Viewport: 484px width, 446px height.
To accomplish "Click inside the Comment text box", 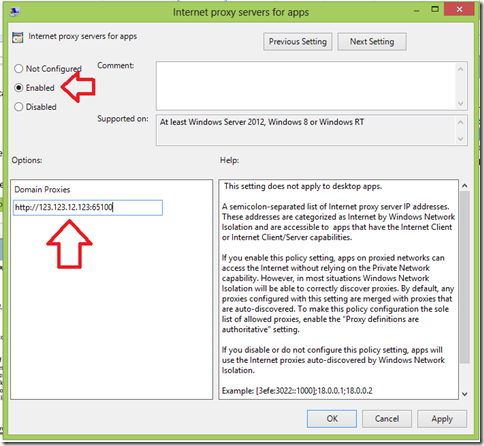I will pos(306,86).
